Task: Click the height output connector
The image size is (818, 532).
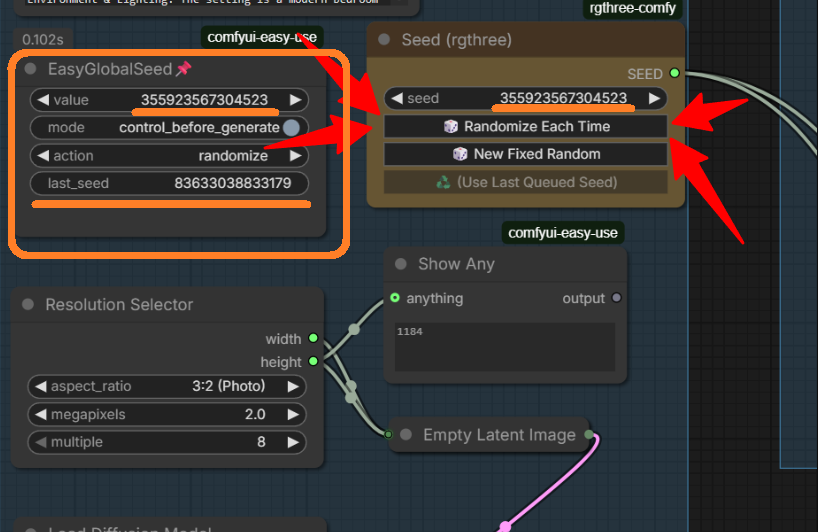Action: tap(313, 361)
